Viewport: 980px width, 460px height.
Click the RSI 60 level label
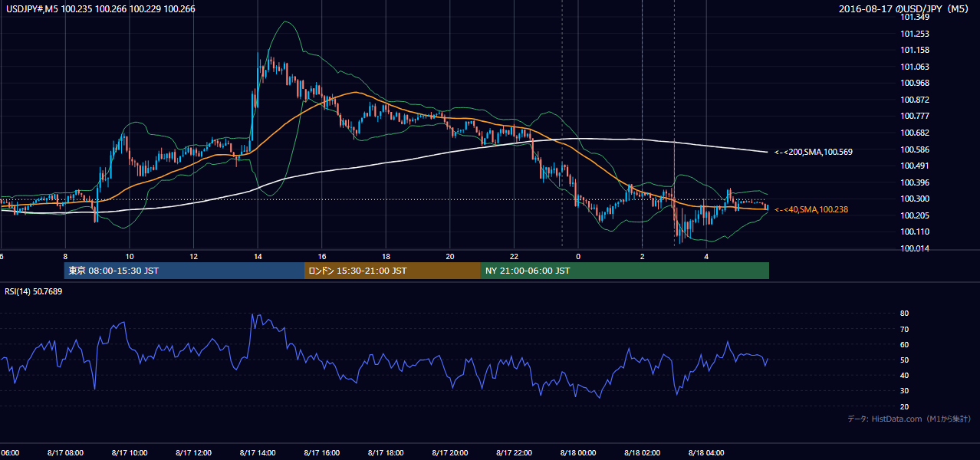tap(904, 344)
